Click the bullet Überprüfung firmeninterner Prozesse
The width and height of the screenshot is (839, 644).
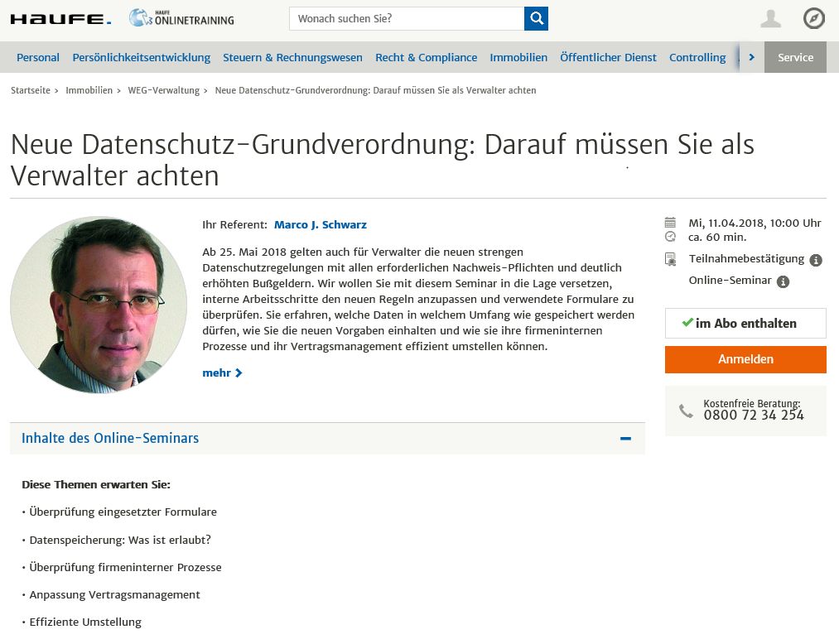(125, 567)
